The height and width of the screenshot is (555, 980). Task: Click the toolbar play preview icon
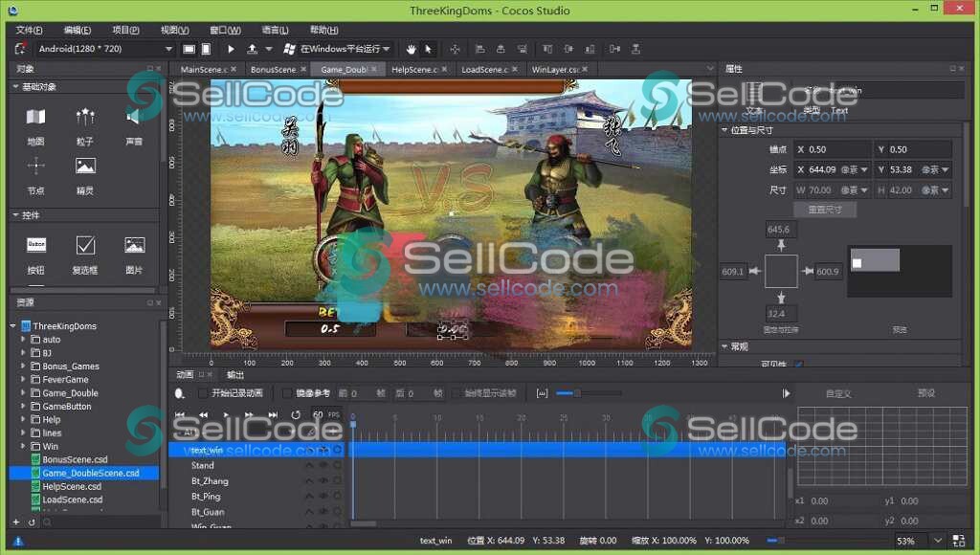[231, 49]
